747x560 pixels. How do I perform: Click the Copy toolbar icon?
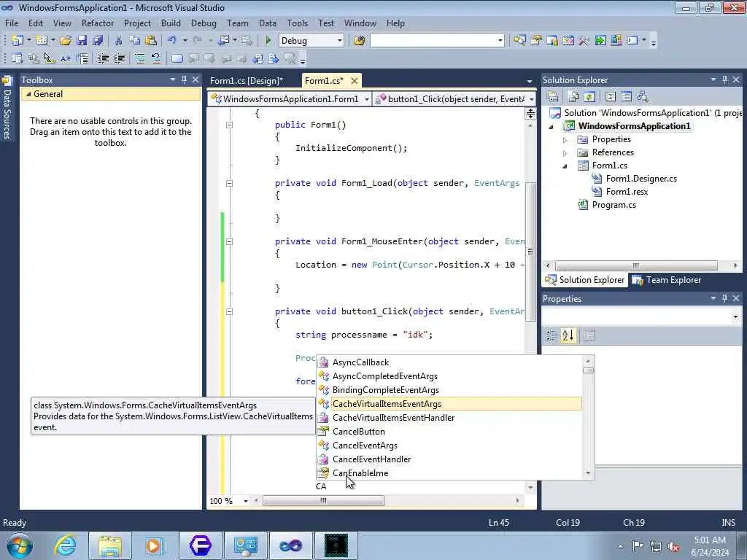(134, 41)
